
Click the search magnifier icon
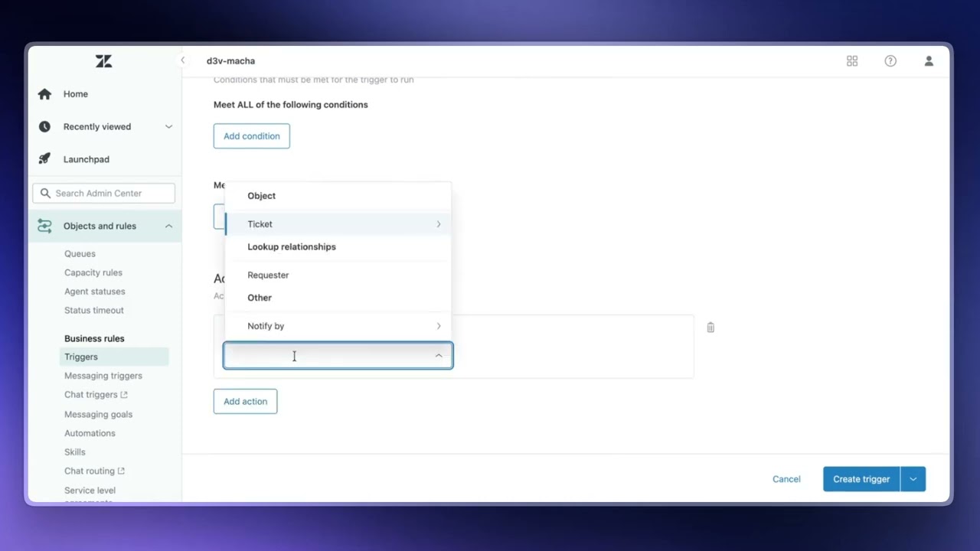tap(45, 193)
